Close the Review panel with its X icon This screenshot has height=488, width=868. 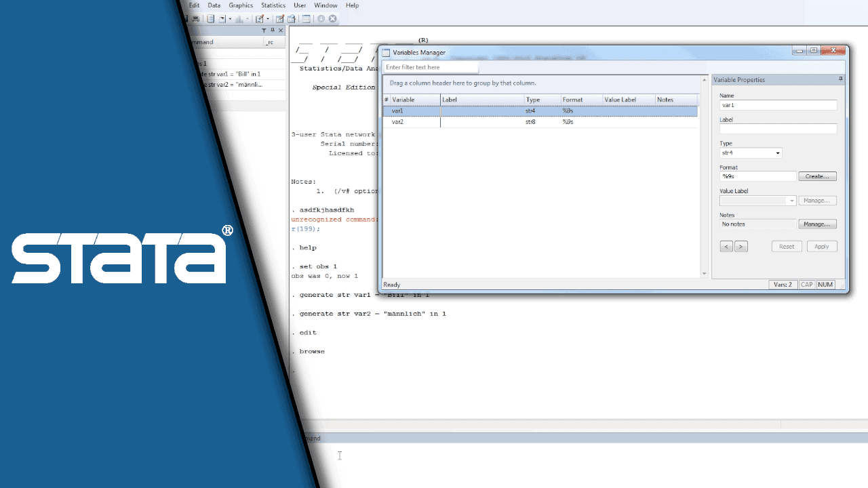coord(281,30)
